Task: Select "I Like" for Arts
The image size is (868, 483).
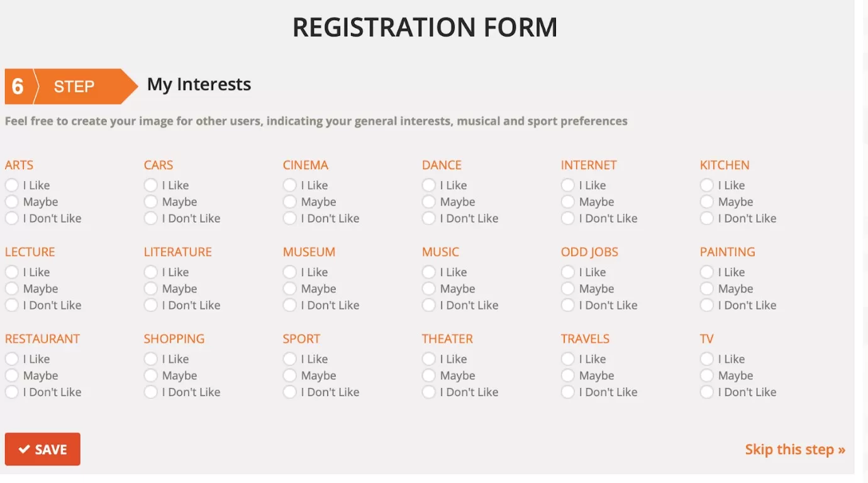Action: click(x=11, y=186)
